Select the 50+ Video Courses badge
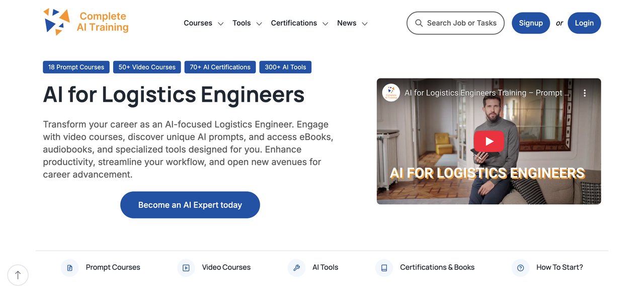Image resolution: width=644 pixels, height=293 pixels. (147, 67)
